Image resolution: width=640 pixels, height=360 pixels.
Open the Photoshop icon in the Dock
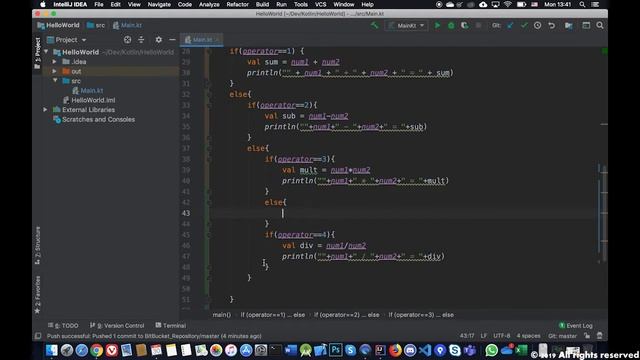(336, 350)
